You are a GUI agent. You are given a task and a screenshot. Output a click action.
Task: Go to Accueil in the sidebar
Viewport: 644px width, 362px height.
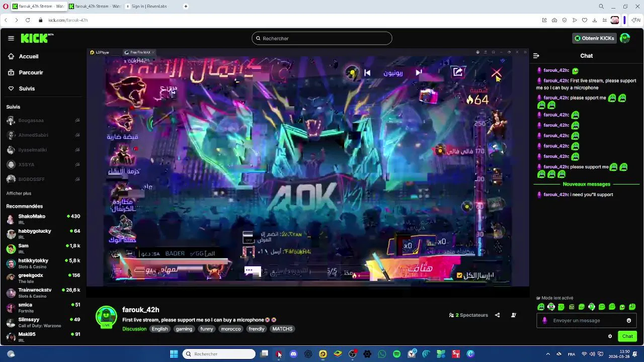[x=29, y=56]
